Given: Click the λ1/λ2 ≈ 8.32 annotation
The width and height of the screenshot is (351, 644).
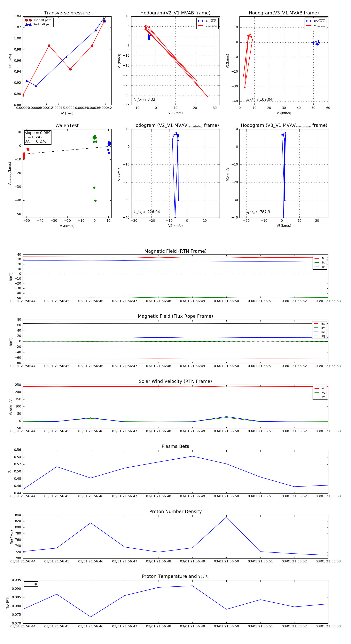Looking at the screenshot, I should (x=144, y=100).
